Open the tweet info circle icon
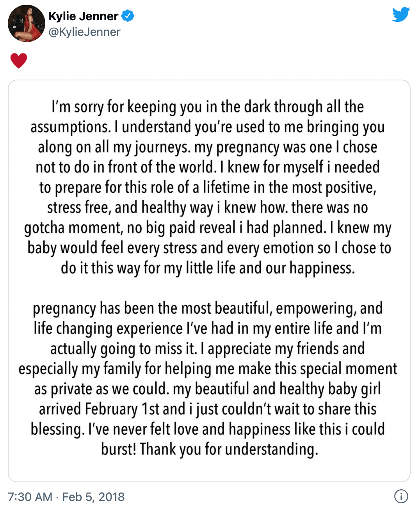Viewport: 420px width, 508px height. (x=401, y=496)
